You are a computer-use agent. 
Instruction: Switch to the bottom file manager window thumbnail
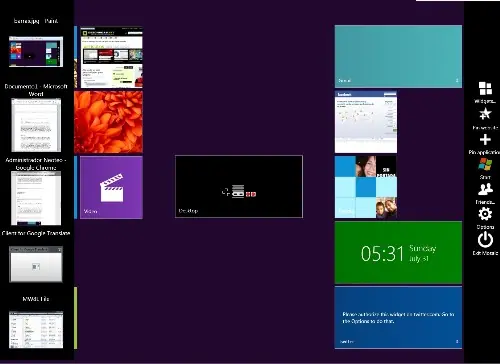36,330
